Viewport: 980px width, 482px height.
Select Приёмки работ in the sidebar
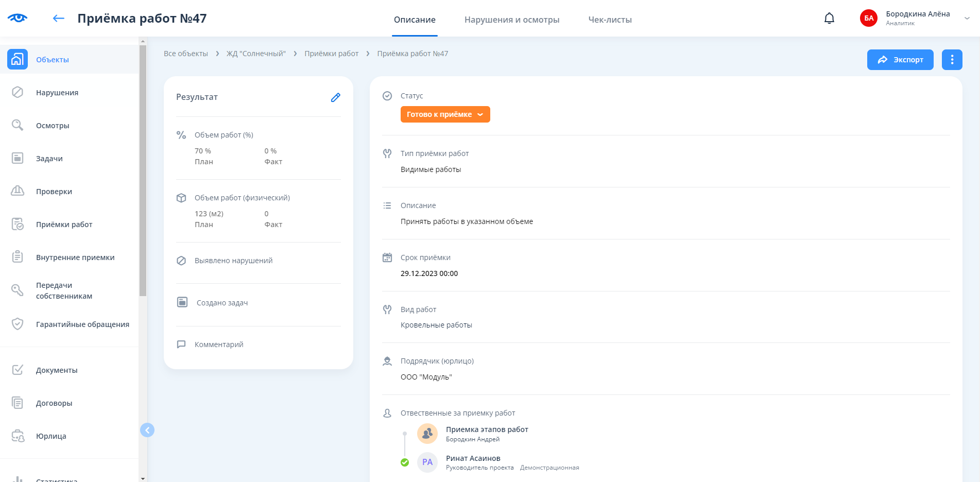tap(64, 225)
